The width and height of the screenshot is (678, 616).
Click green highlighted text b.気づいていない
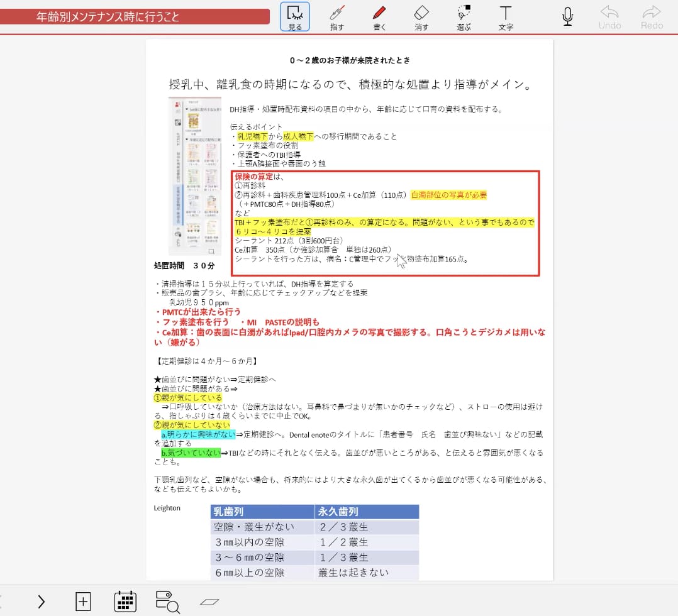pyautogui.click(x=191, y=453)
